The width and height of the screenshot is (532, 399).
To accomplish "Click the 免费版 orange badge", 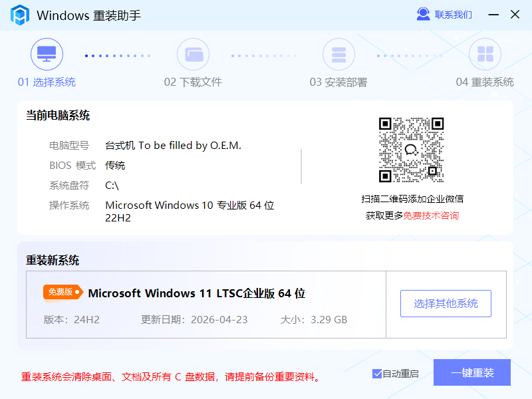I will pyautogui.click(x=63, y=292).
